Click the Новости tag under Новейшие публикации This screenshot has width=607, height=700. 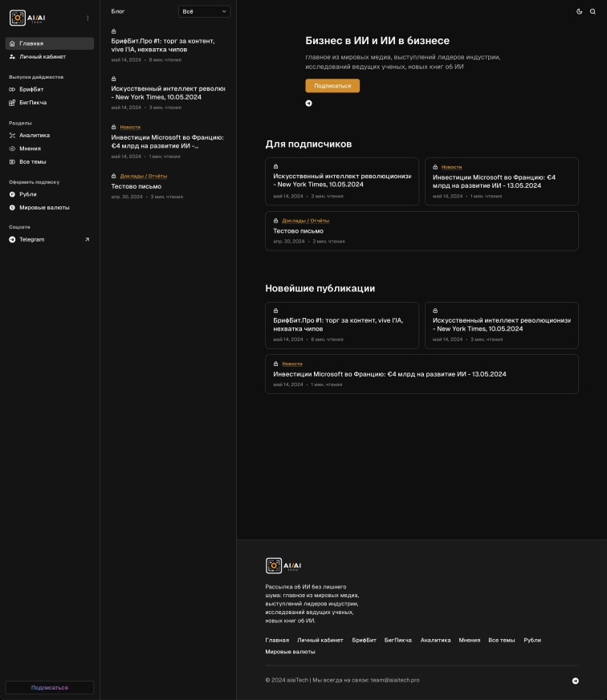pyautogui.click(x=292, y=364)
